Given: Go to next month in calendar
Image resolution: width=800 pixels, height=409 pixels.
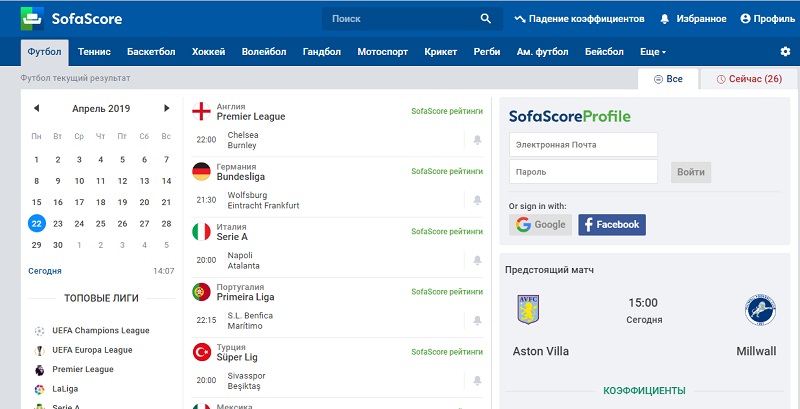Looking at the screenshot, I should (167, 108).
